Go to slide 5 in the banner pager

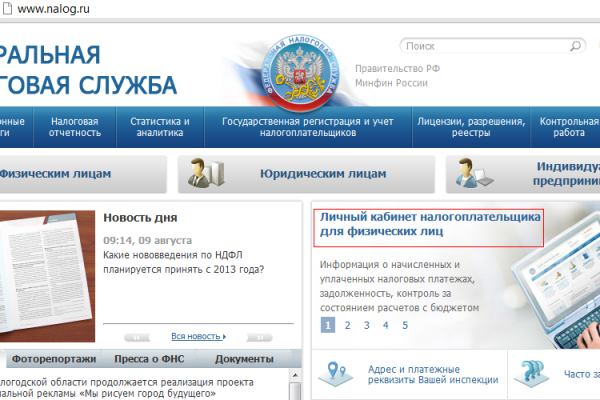coord(405,325)
